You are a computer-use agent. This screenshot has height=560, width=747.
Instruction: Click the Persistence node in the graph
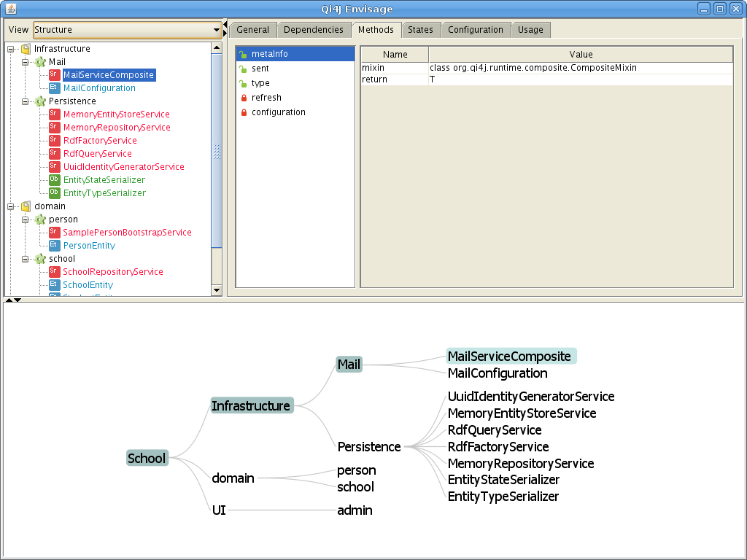[x=368, y=446]
